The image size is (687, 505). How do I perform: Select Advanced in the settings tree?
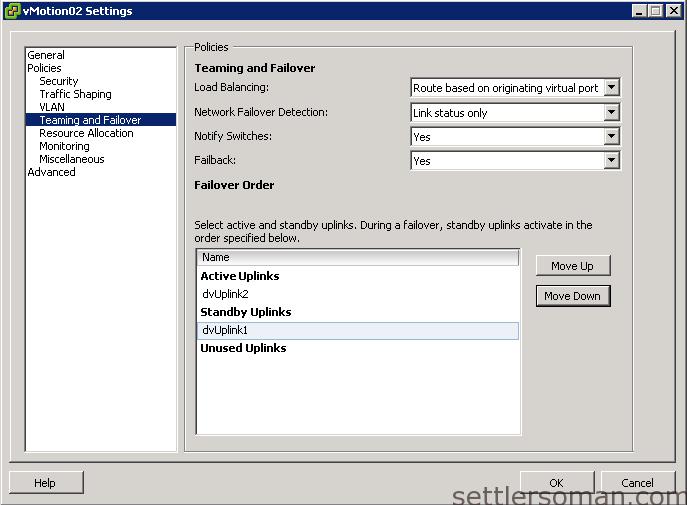(x=52, y=172)
